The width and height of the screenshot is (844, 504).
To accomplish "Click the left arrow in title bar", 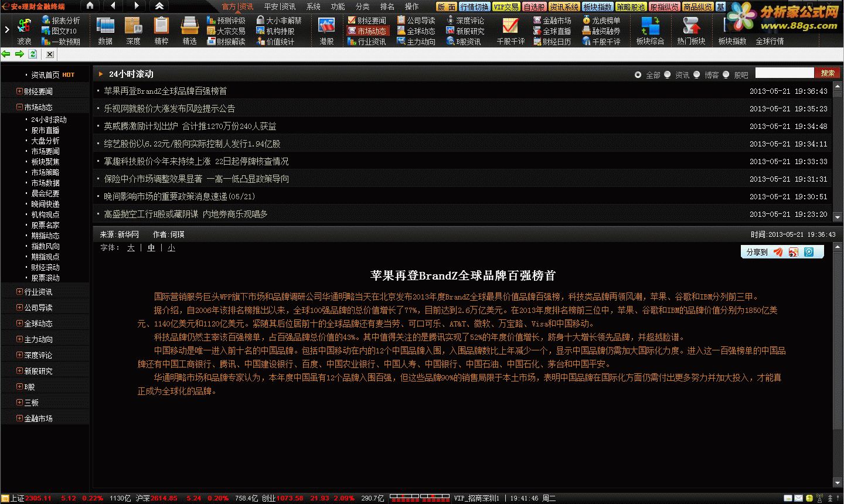I will [113, 6].
